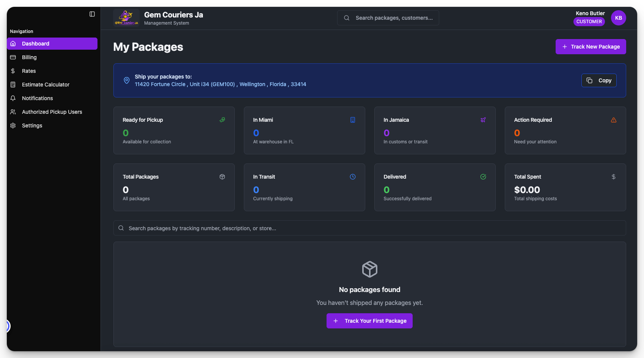Click Track Your First Package button
644x358 pixels.
[x=369, y=321]
